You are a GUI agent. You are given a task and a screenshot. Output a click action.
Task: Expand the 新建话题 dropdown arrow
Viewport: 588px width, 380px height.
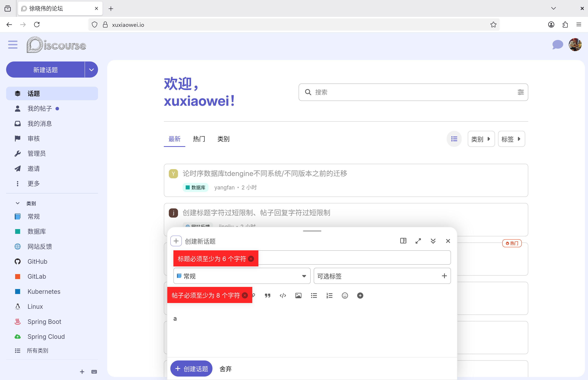tap(91, 70)
